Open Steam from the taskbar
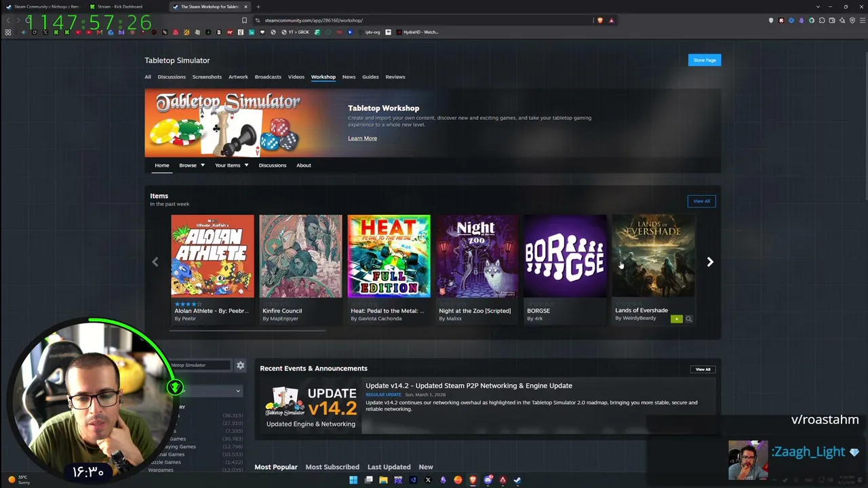The height and width of the screenshot is (488, 868). pyautogui.click(x=517, y=480)
